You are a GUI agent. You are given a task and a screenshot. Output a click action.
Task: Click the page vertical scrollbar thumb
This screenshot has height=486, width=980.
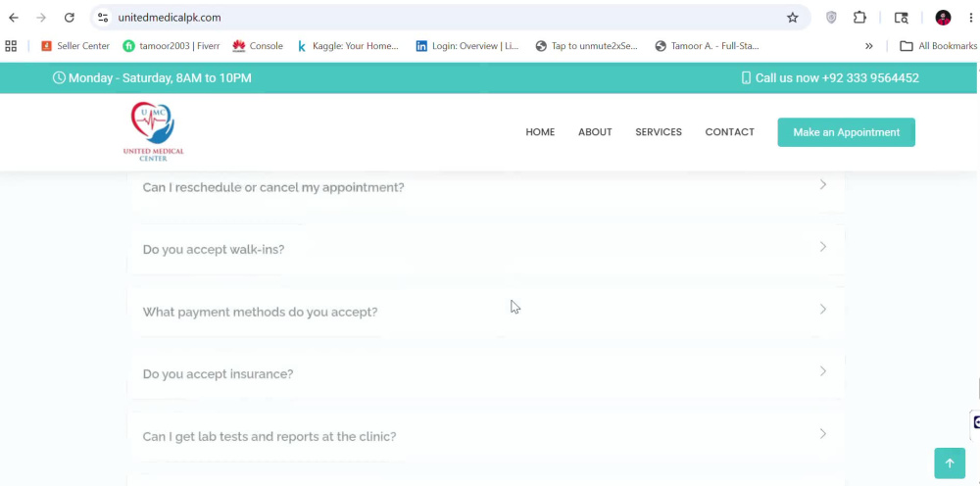[x=978, y=387]
